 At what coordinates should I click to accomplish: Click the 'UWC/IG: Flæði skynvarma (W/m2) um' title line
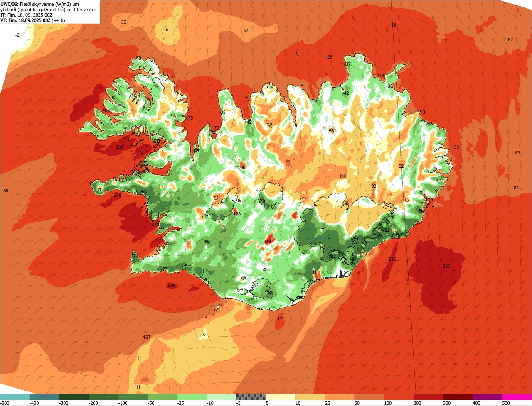pyautogui.click(x=40, y=4)
